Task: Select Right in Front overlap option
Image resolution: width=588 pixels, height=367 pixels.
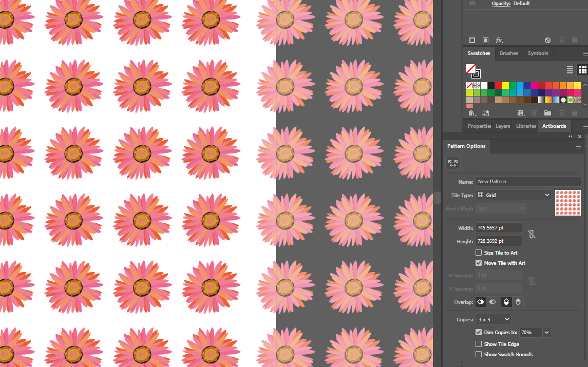Action: coord(492,302)
